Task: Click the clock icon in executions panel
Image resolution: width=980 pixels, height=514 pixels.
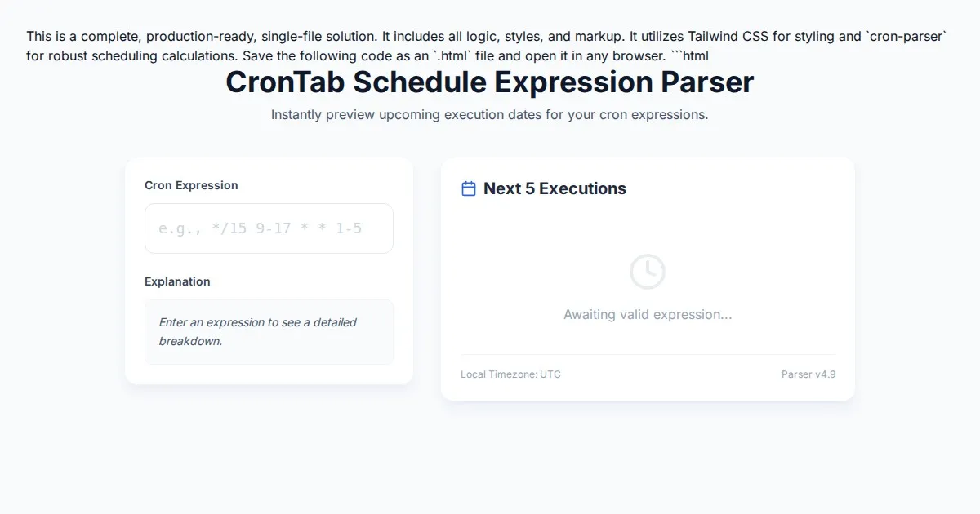Action: click(x=648, y=272)
